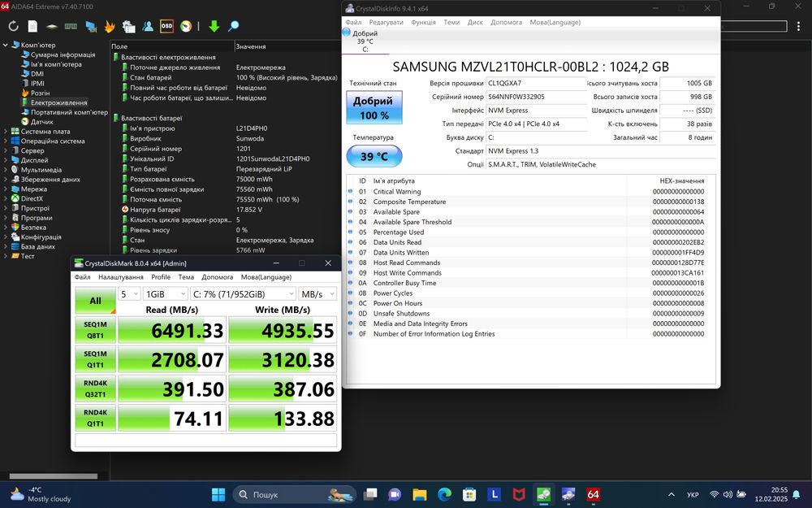Select the C: disk tab with Добрий status

coord(365,41)
